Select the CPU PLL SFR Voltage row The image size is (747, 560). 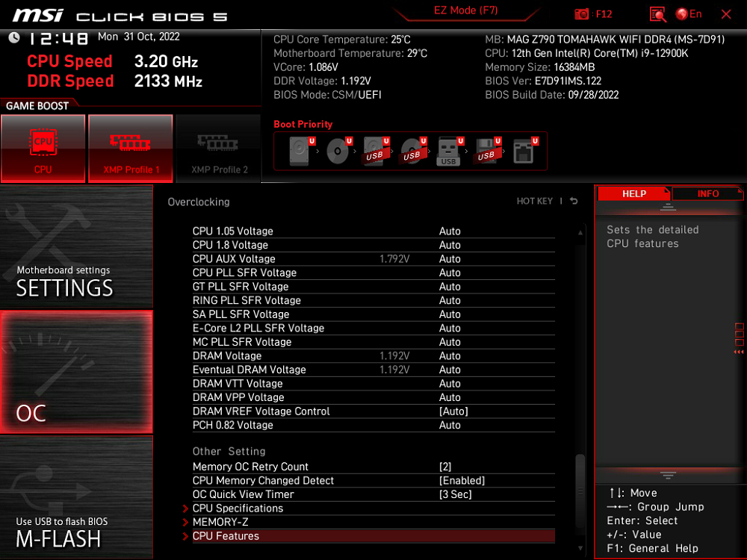coord(373,273)
